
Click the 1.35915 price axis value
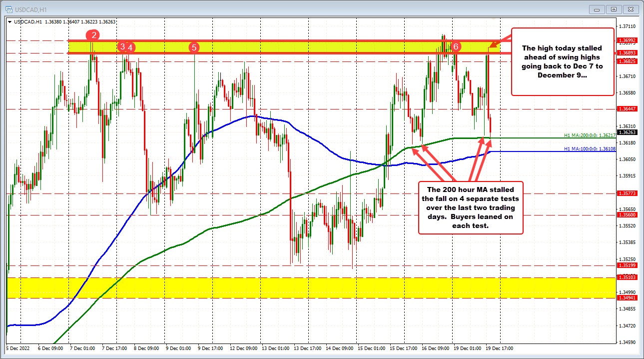click(x=628, y=176)
